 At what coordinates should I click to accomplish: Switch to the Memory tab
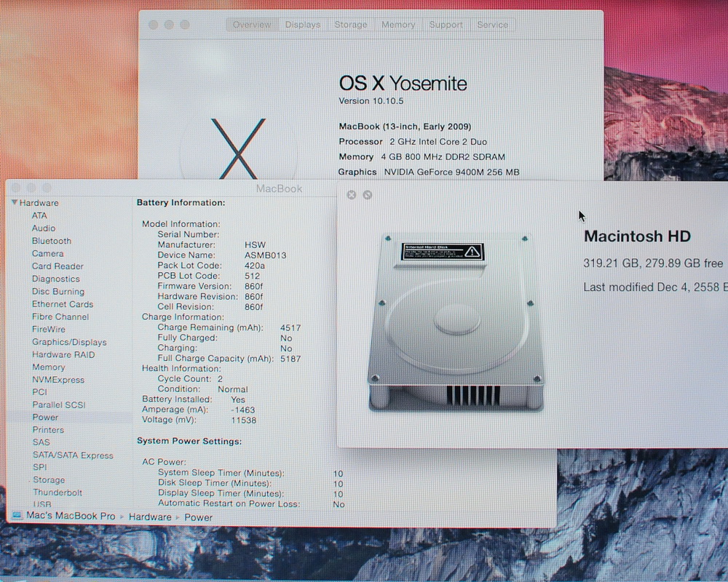pos(398,25)
